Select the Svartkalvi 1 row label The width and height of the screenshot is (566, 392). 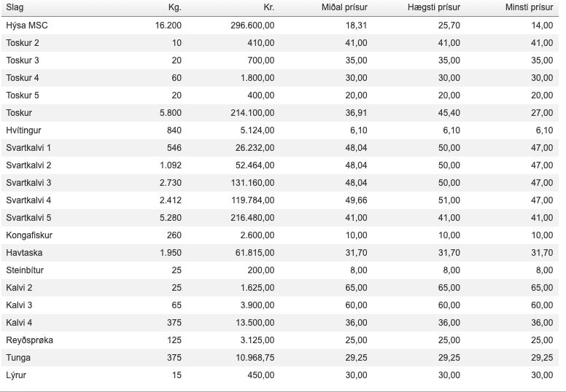coord(28,148)
